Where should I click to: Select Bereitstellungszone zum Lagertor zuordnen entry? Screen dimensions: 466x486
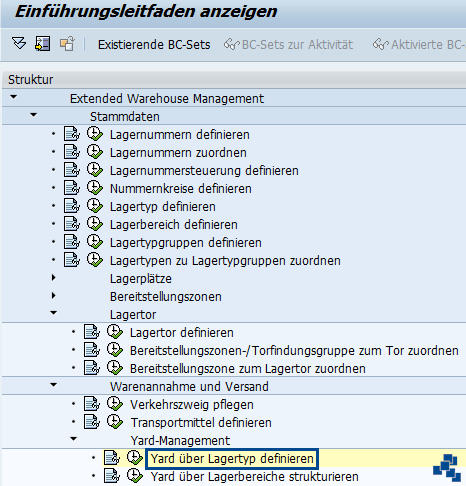point(248,369)
